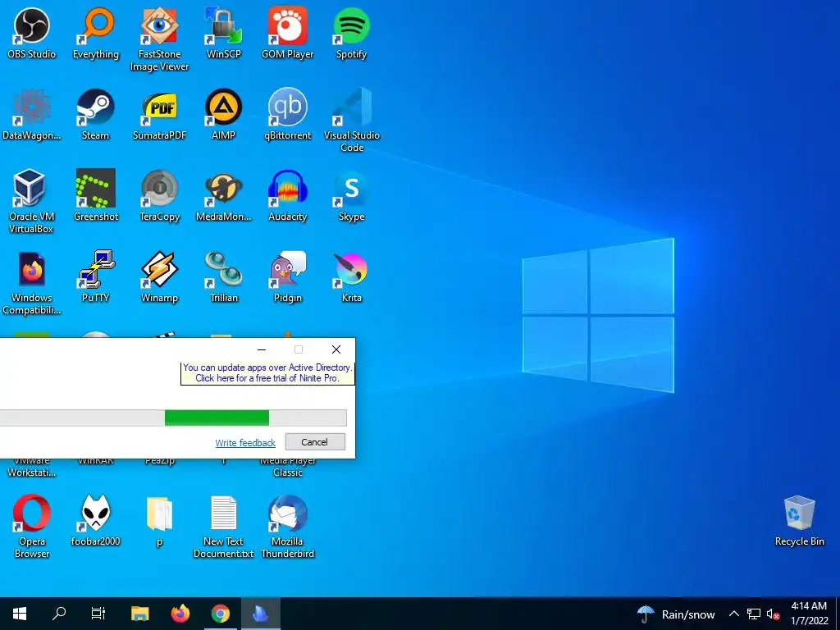
Task: Click the muted volume tray icon
Action: [773, 614]
